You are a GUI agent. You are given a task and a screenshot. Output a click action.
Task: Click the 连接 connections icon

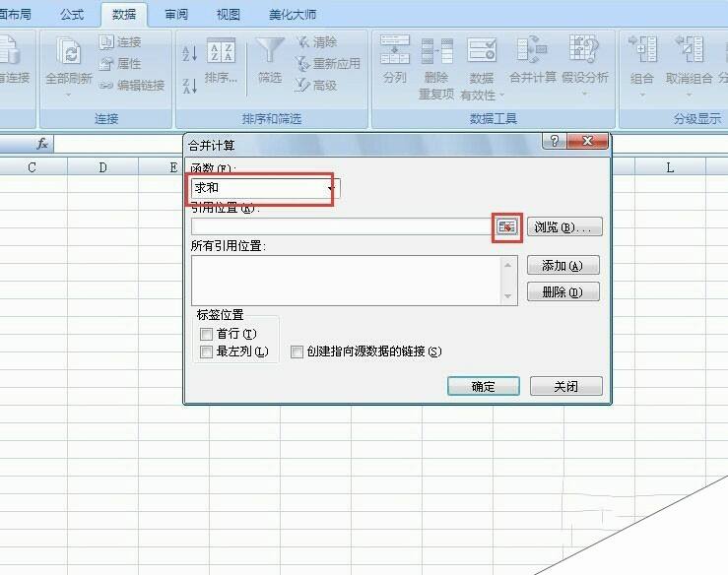pyautogui.click(x=106, y=41)
